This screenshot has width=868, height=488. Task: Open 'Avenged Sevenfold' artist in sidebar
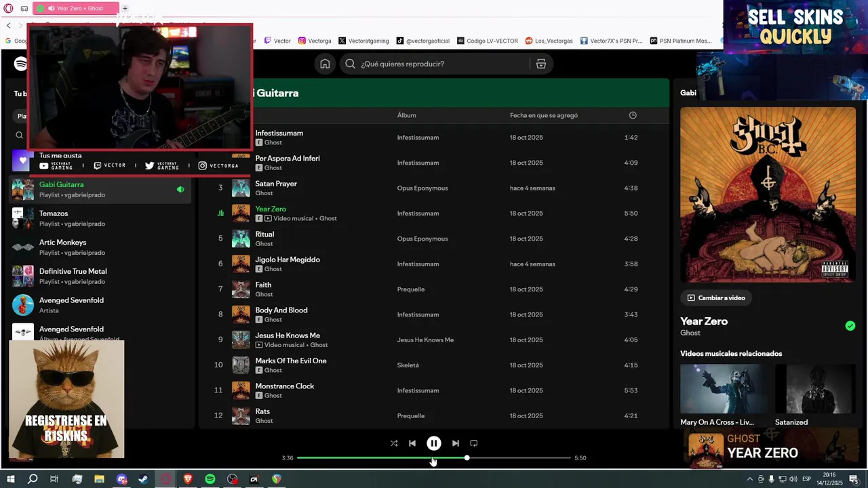(100, 305)
